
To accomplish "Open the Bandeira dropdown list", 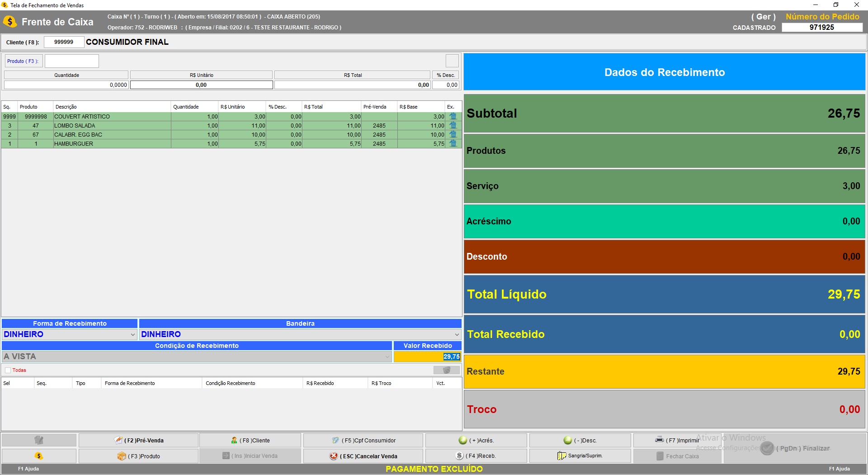I will click(457, 334).
